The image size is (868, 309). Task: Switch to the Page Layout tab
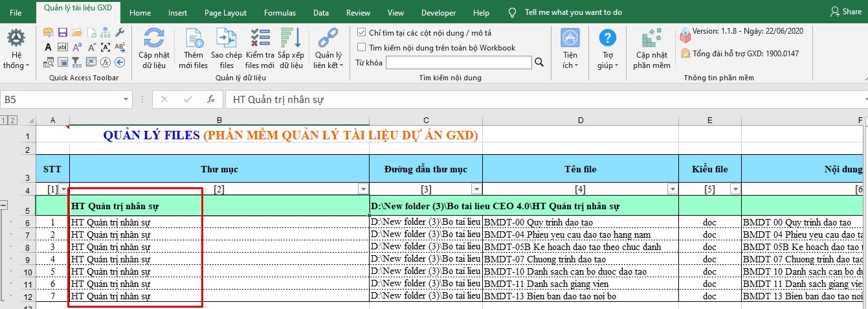click(225, 13)
